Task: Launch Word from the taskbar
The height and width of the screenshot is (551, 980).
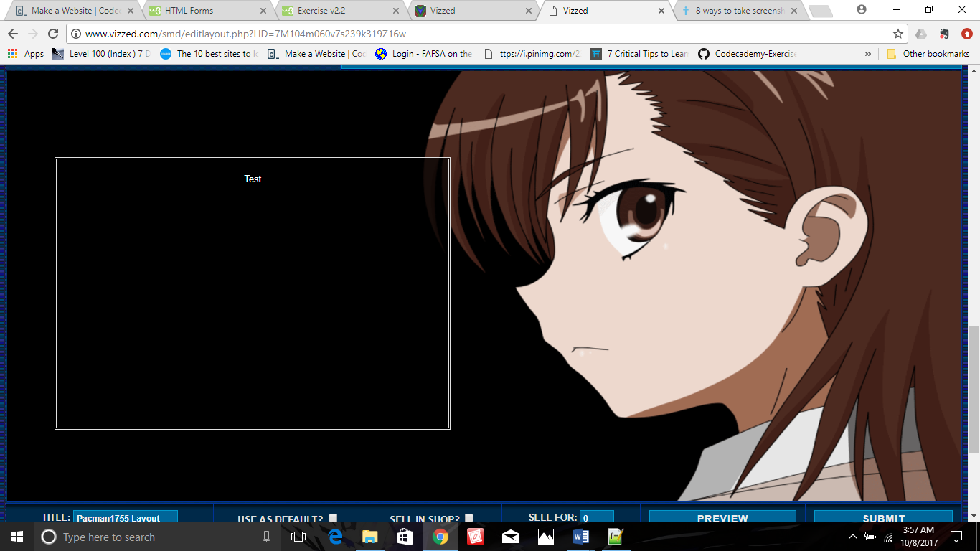Action: [581, 537]
